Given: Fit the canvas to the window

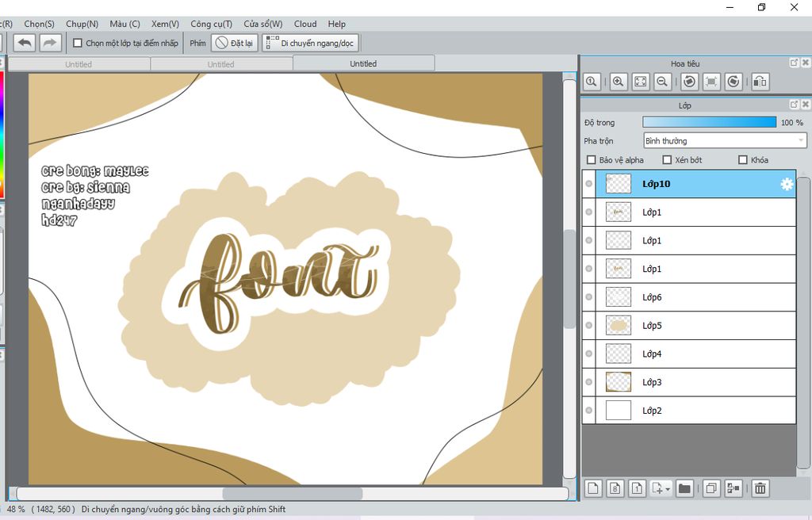Looking at the screenshot, I should coord(641,82).
